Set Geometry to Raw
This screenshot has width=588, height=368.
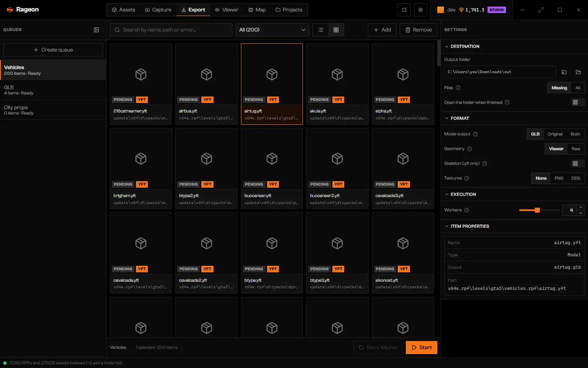click(x=576, y=149)
